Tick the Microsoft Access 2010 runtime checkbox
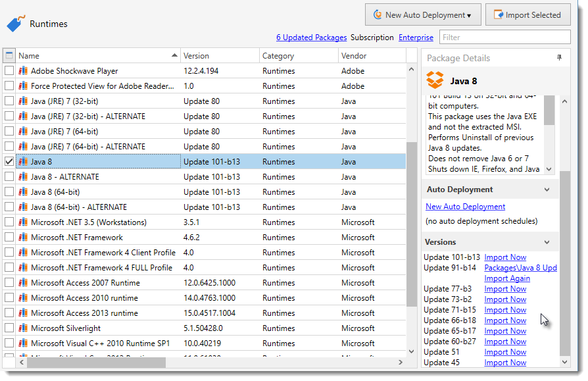 pyautogui.click(x=9, y=298)
